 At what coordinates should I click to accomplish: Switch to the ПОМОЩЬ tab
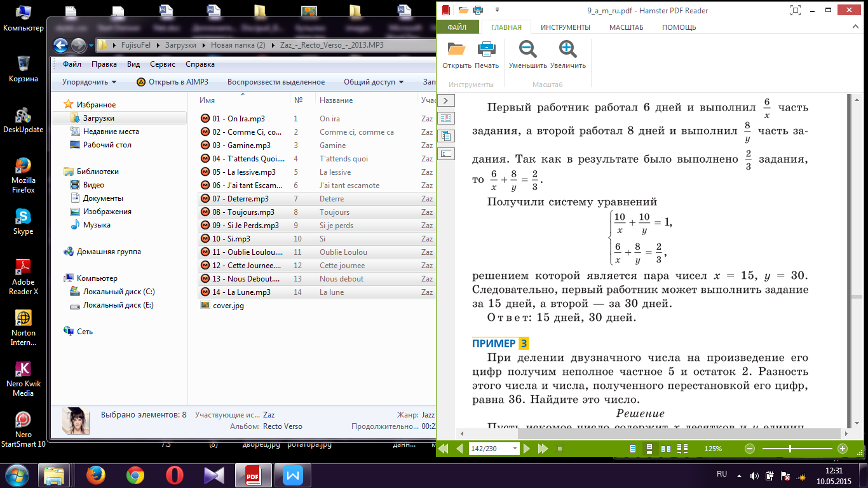pyautogui.click(x=679, y=27)
